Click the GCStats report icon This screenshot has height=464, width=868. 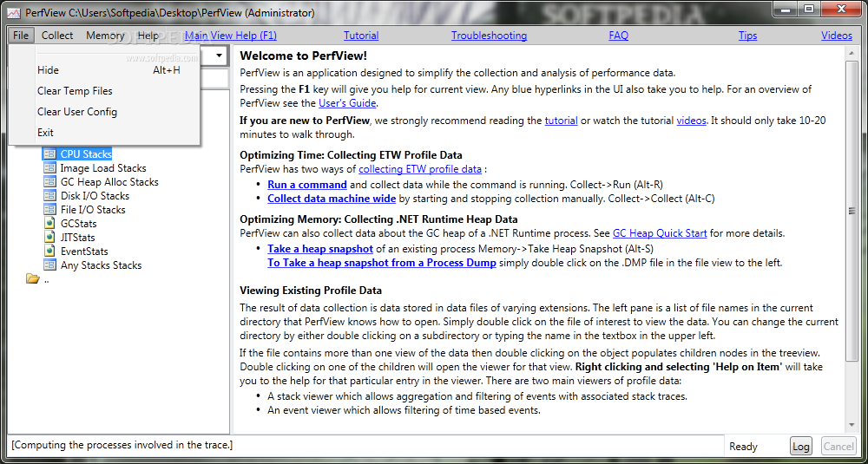pos(49,224)
